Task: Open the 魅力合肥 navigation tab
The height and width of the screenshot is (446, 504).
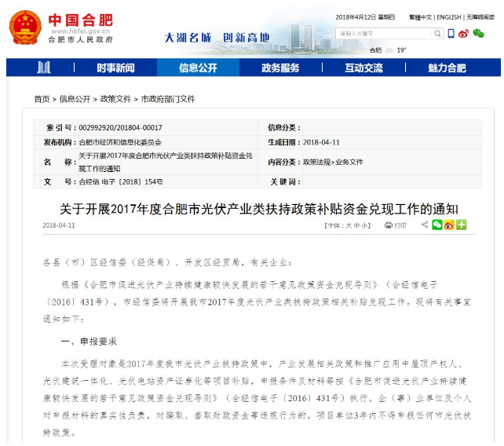Action: coord(447,68)
